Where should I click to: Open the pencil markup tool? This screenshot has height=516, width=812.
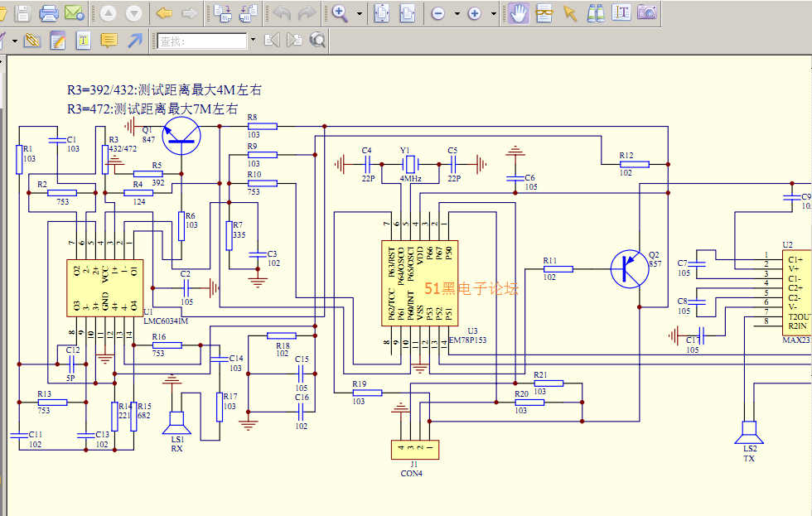coord(58,40)
